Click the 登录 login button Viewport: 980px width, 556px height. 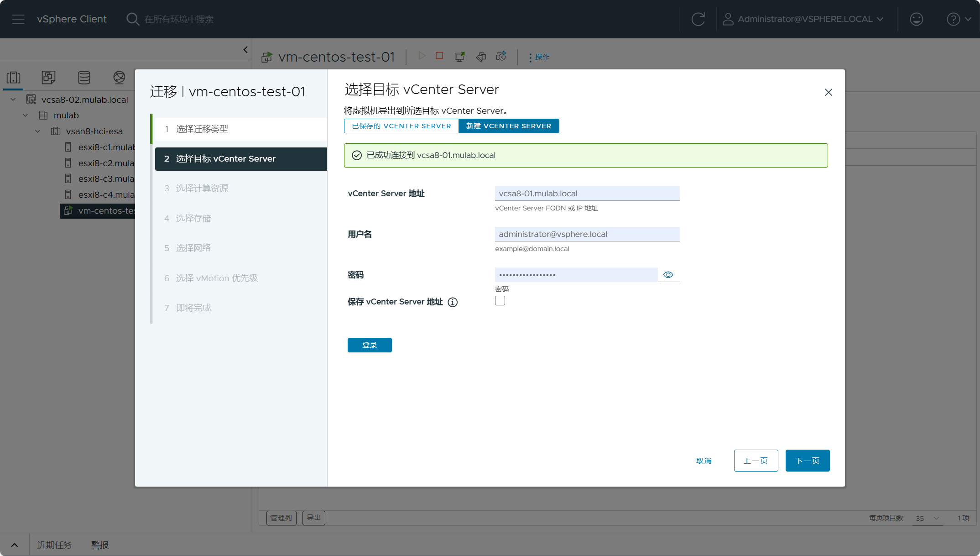point(370,345)
